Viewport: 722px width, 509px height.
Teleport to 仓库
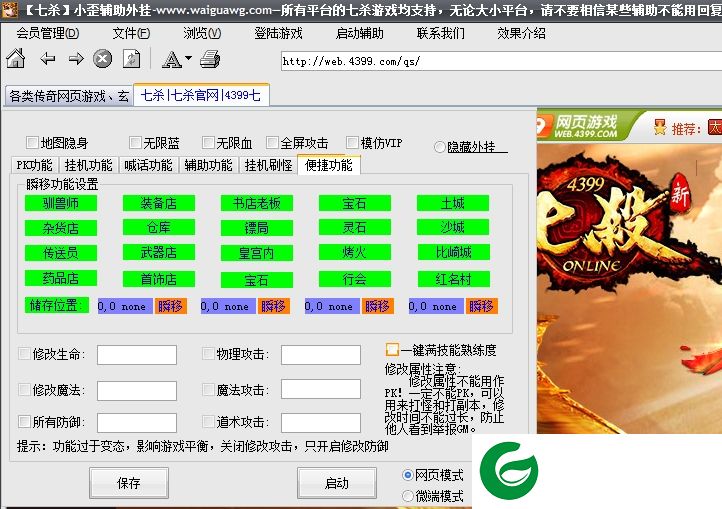(159, 227)
